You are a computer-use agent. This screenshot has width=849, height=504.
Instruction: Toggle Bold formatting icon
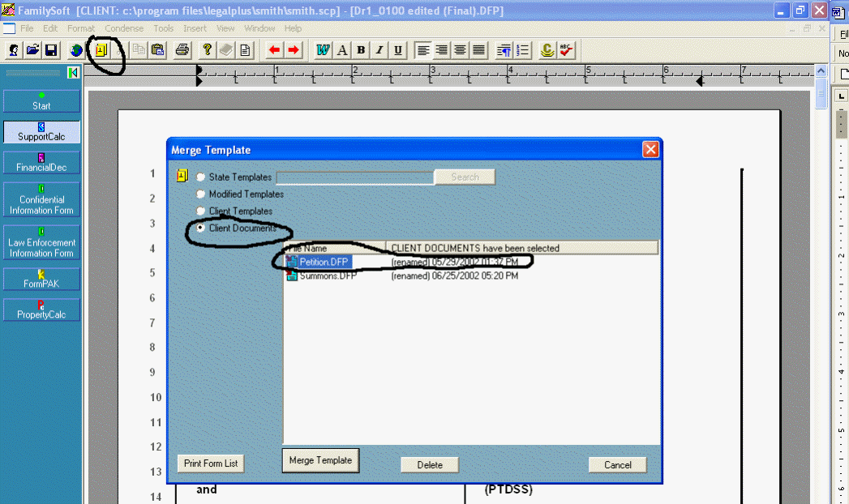click(360, 49)
